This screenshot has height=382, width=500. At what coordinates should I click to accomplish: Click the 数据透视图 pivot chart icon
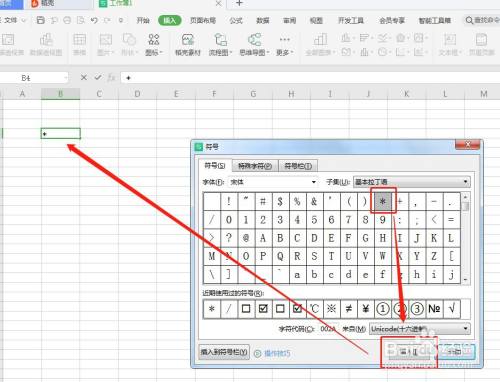pyautogui.click(x=46, y=44)
